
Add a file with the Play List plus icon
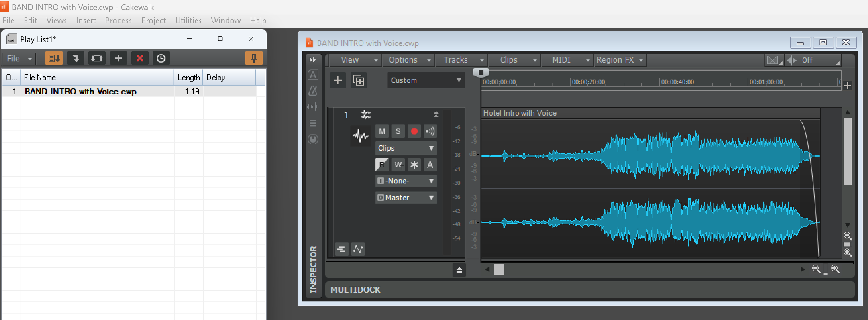click(x=118, y=58)
